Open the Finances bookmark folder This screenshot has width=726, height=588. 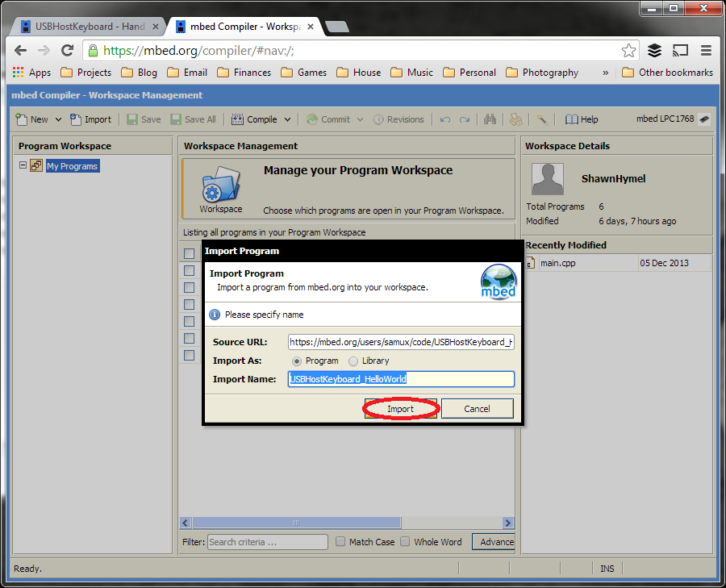[x=244, y=73]
